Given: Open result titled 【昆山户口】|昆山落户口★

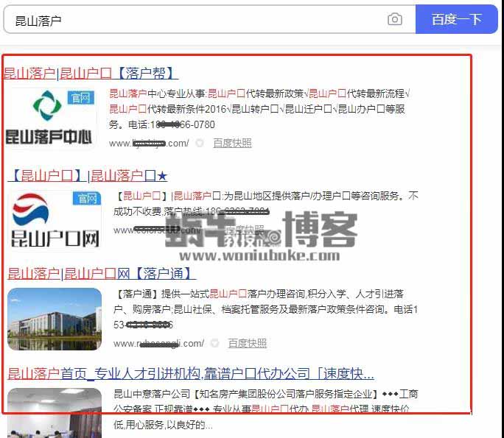Looking at the screenshot, I should coord(87,176).
